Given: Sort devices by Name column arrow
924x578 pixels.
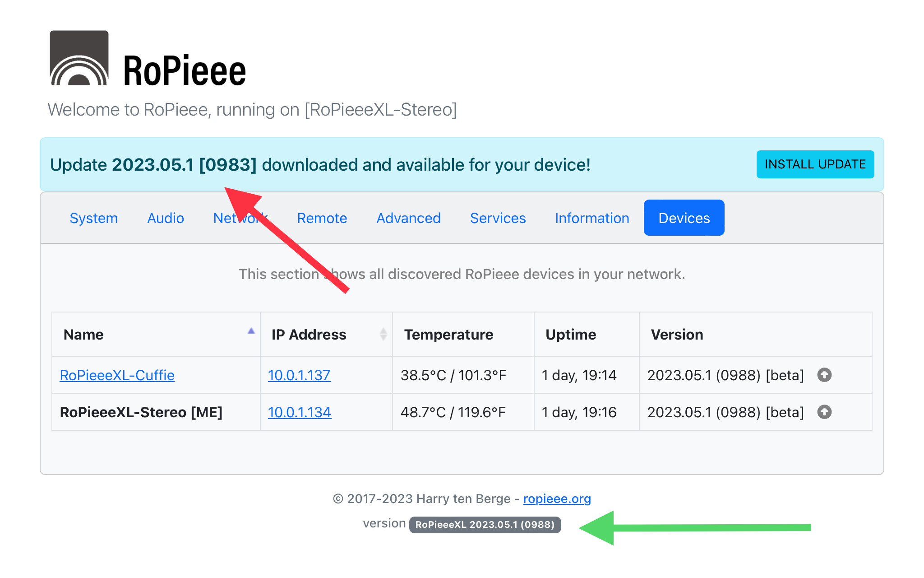Looking at the screenshot, I should tap(251, 331).
